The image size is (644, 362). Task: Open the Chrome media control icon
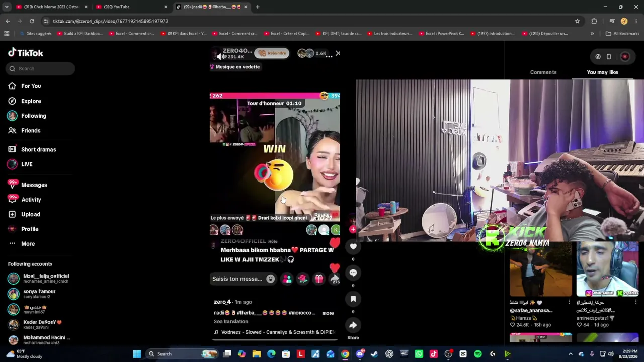pyautogui.click(x=612, y=21)
